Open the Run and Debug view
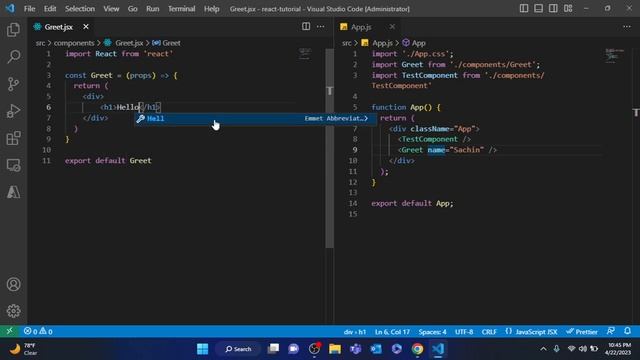The image size is (640, 360). coord(13,111)
